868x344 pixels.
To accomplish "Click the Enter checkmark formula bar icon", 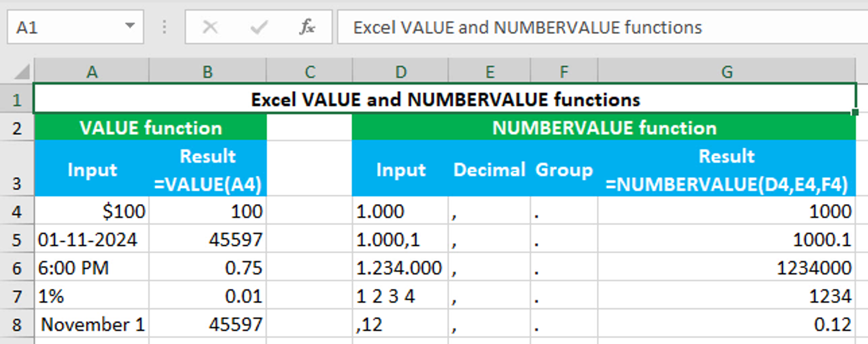I will click(259, 28).
